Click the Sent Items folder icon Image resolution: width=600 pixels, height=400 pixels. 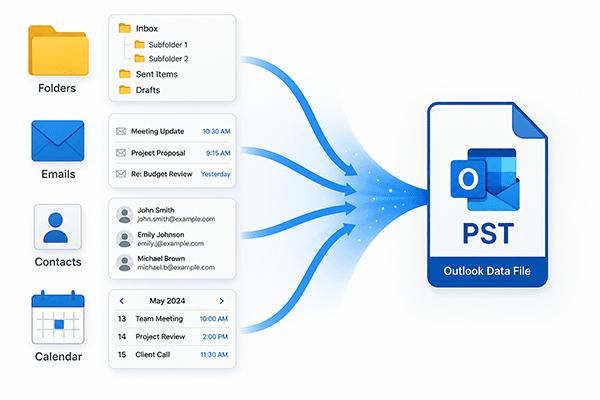[125, 74]
